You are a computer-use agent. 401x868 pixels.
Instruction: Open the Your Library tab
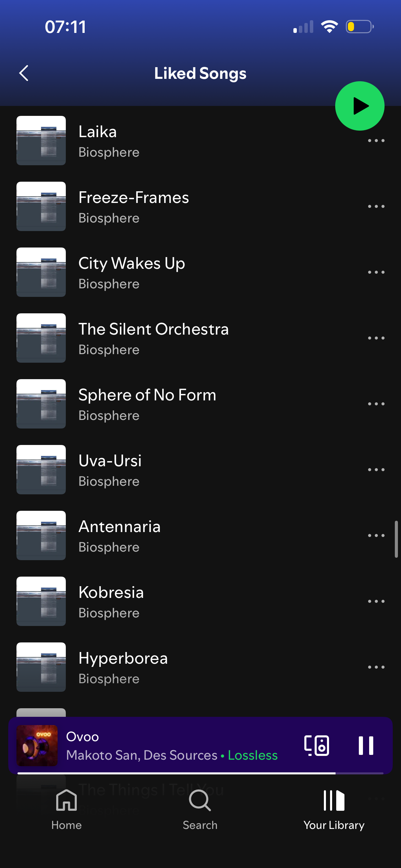click(x=334, y=810)
